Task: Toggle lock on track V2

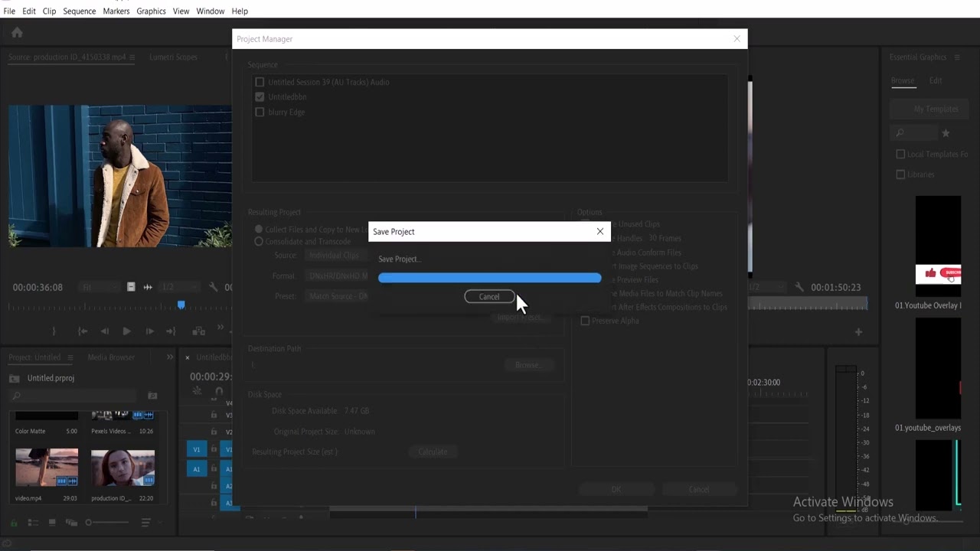Action: (x=214, y=432)
